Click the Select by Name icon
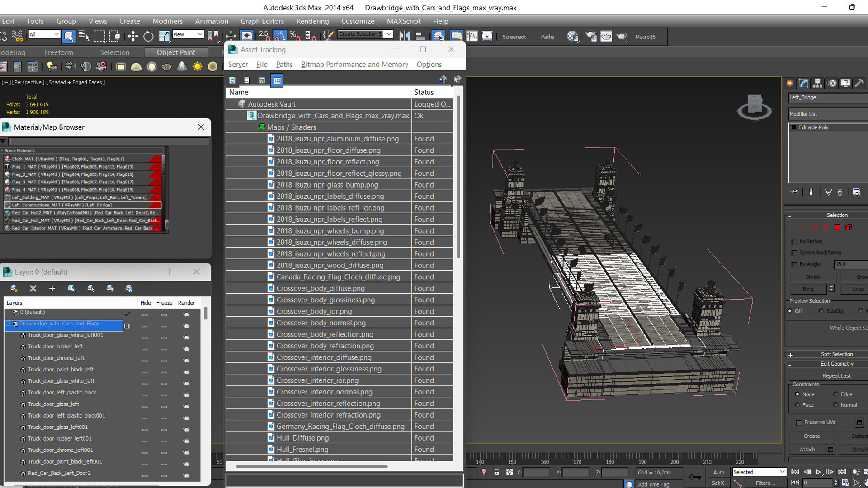Image resolution: width=868 pixels, height=488 pixels. pyautogui.click(x=84, y=36)
